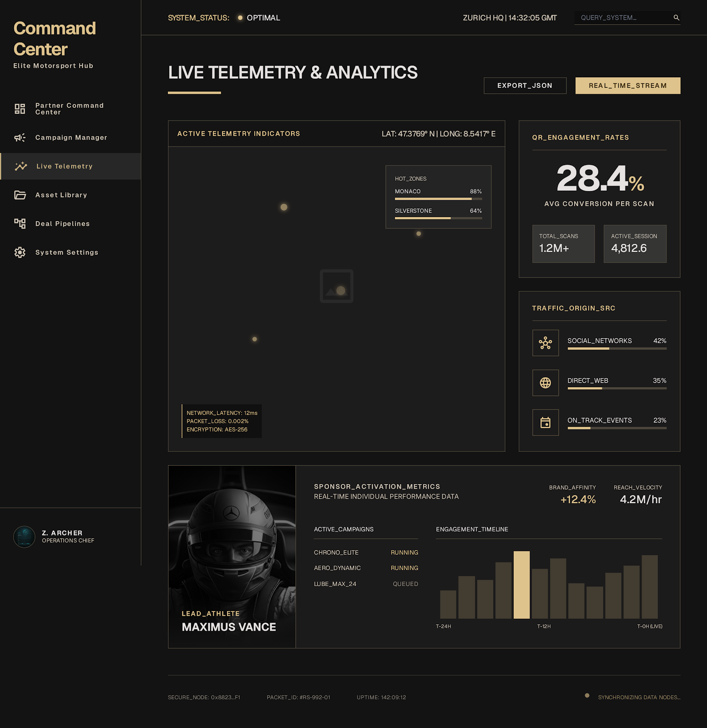Click the first timeline bar at T-24H

click(x=448, y=605)
